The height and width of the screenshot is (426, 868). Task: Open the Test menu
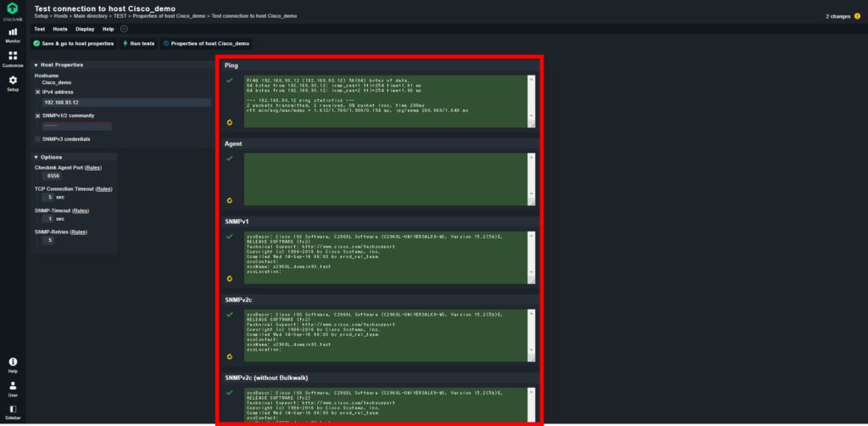(x=39, y=30)
